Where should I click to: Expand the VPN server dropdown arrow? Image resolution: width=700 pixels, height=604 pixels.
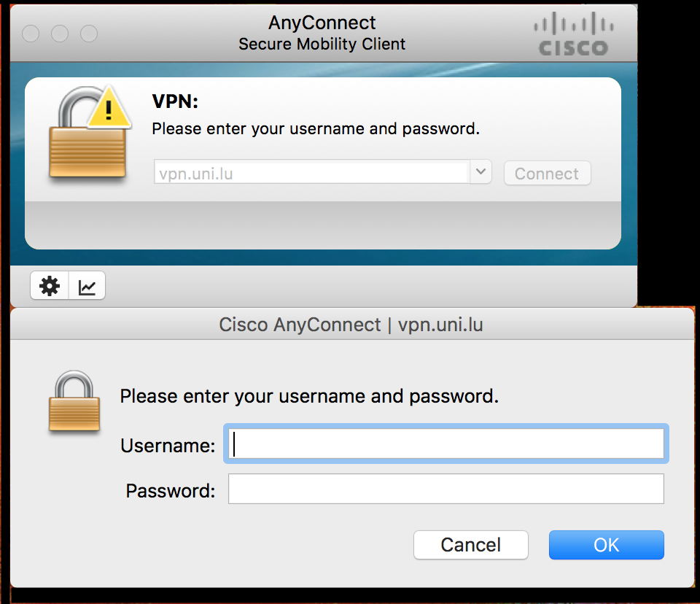point(480,173)
